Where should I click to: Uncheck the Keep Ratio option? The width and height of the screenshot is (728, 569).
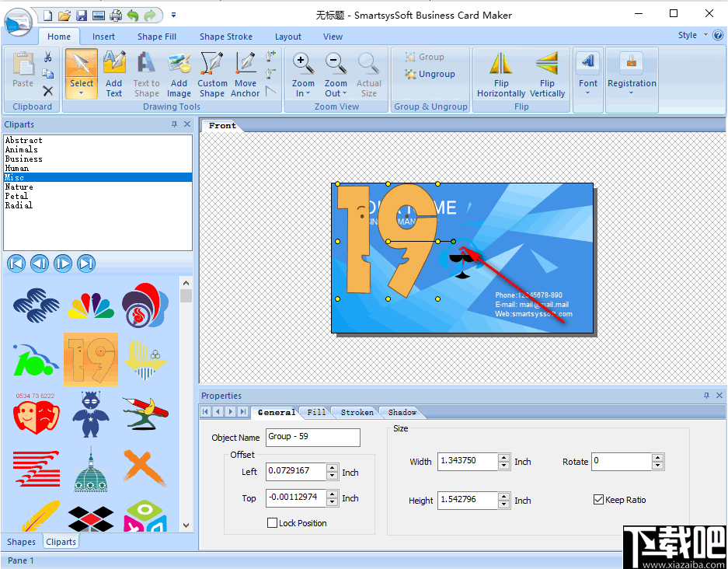598,500
